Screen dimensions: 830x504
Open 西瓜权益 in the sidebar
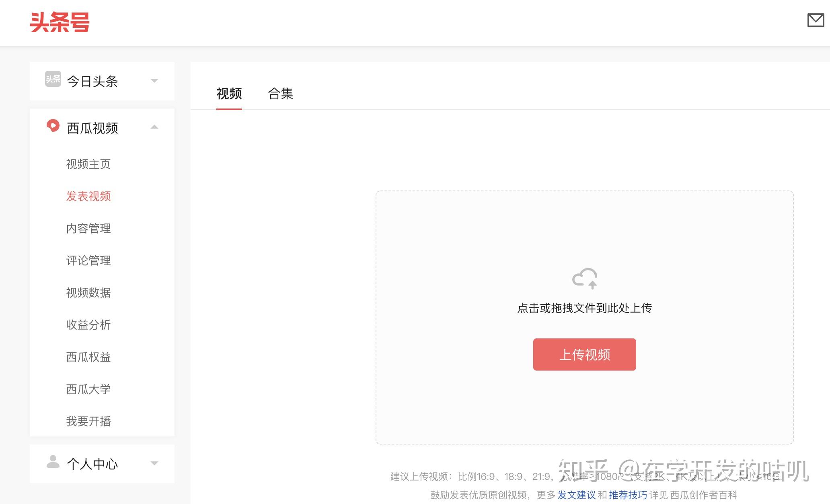pos(88,357)
